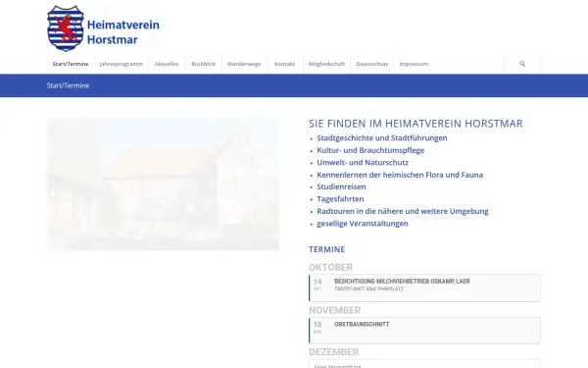Open the search magnifier icon
Screen dimensions: 588x368
click(522, 64)
